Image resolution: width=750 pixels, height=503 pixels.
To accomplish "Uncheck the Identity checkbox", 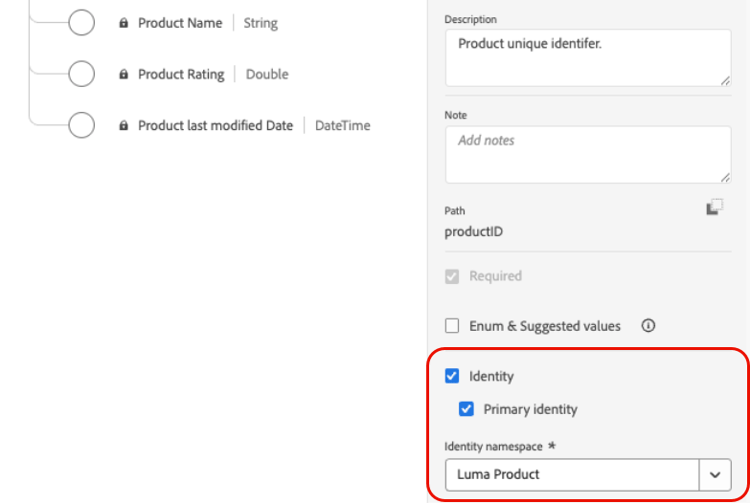I will point(452,376).
